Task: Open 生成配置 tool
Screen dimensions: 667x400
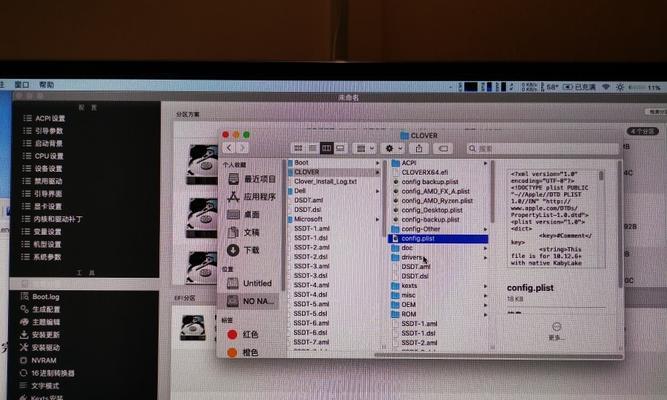Action: tap(40, 309)
